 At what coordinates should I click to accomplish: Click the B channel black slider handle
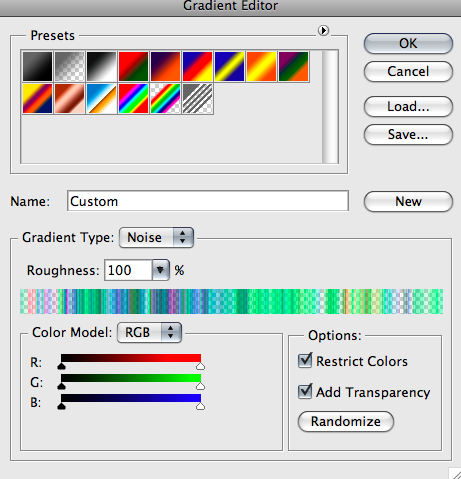click(61, 406)
